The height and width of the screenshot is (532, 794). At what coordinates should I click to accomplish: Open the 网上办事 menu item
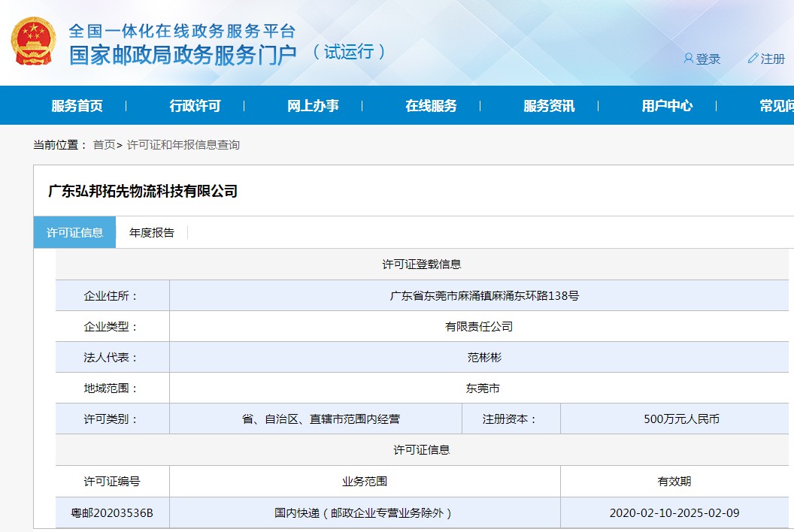point(313,106)
